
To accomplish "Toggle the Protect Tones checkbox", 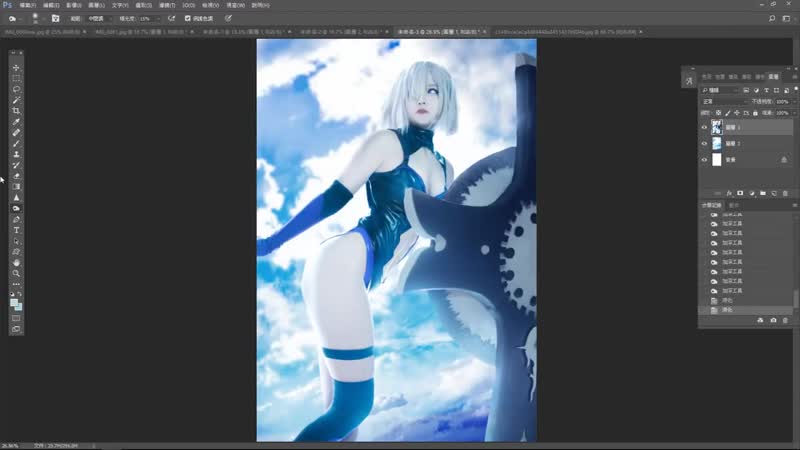I will (187, 18).
